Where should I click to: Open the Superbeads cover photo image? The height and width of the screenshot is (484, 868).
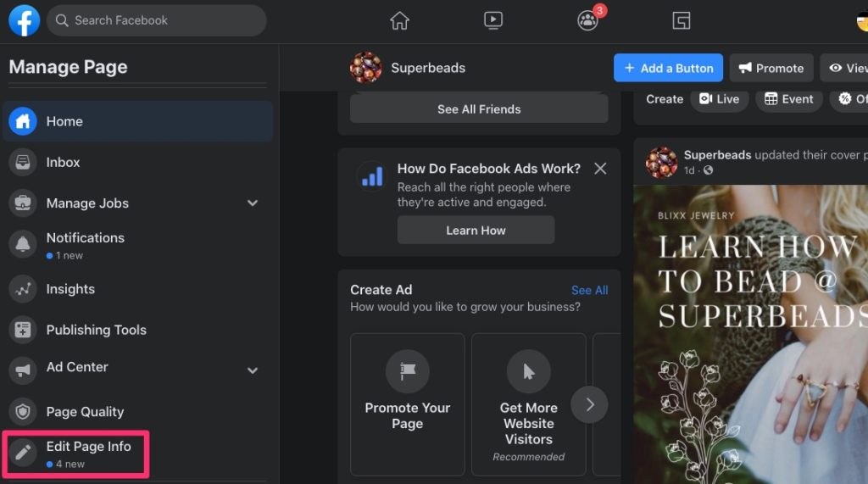(751, 335)
